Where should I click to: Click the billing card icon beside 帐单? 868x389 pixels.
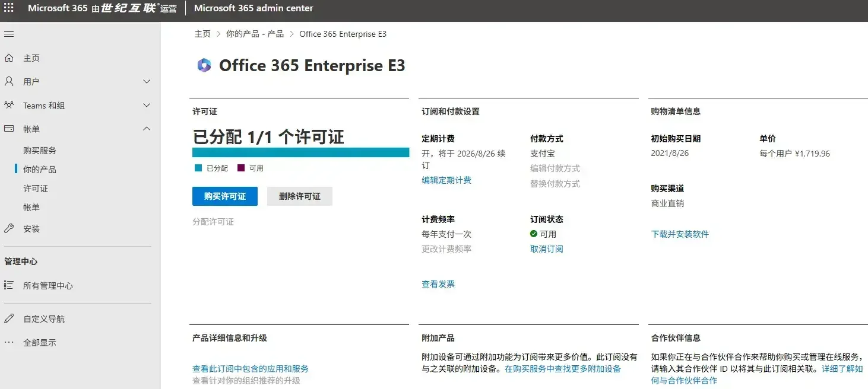(9, 129)
